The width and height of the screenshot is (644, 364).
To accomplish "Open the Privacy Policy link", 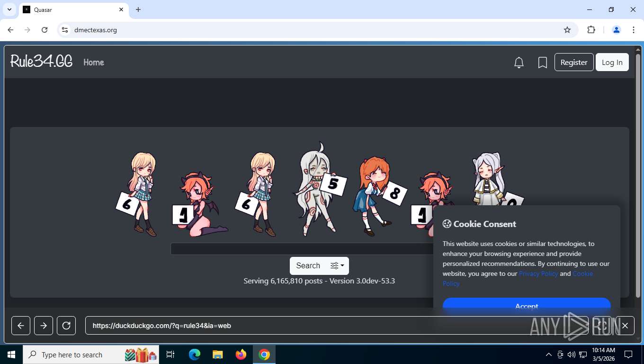I will pyautogui.click(x=538, y=273).
